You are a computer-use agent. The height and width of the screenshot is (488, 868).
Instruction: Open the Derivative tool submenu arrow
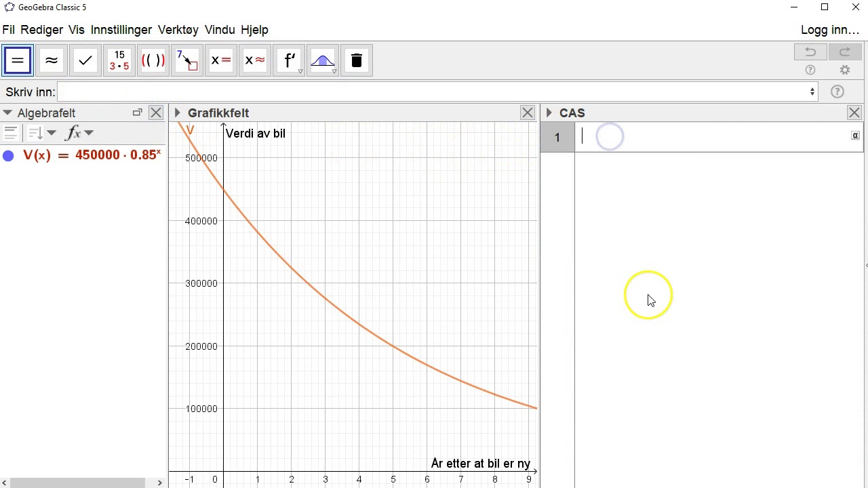click(x=300, y=71)
